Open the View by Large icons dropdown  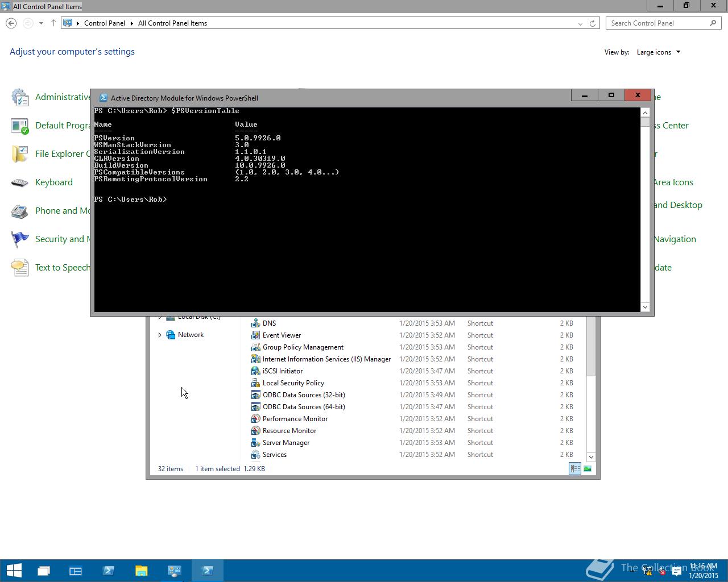[x=658, y=52]
